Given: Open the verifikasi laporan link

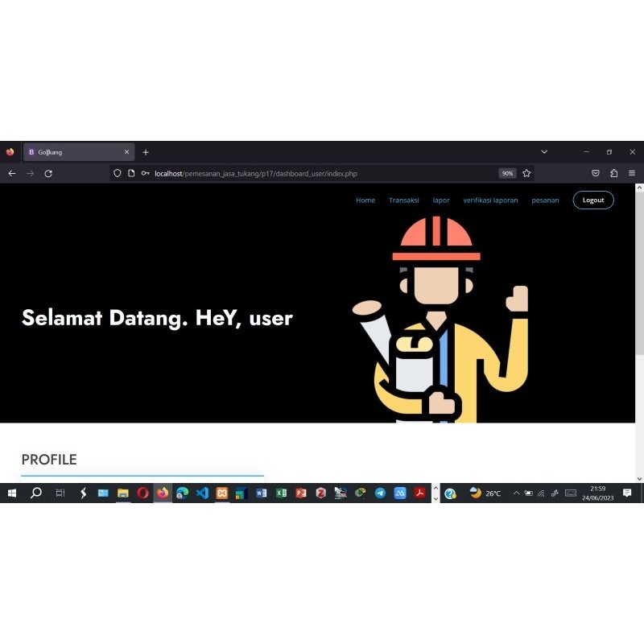Looking at the screenshot, I should [491, 200].
